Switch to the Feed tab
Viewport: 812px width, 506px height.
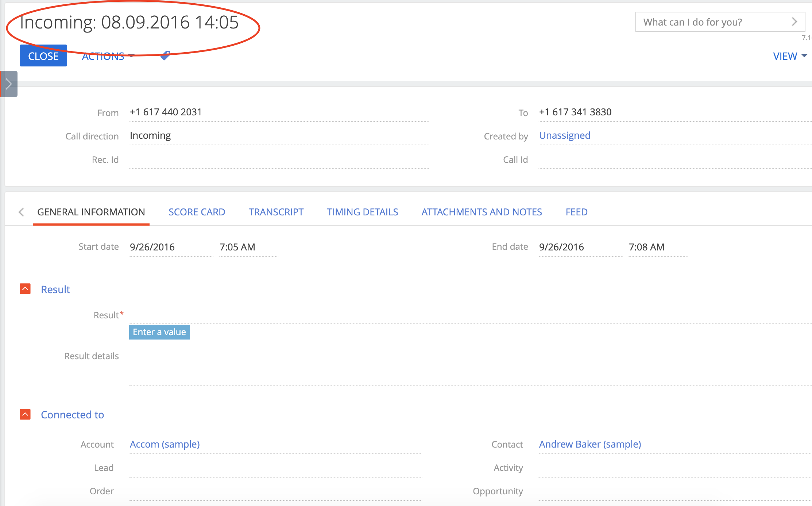(577, 212)
